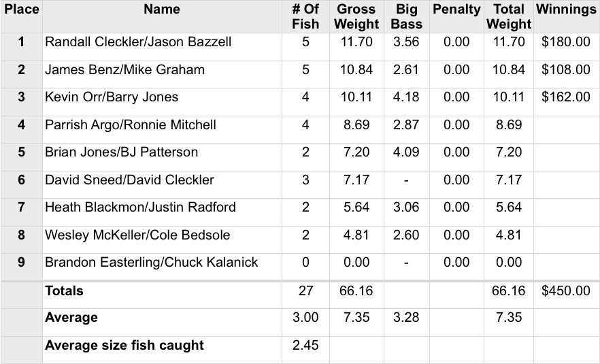Viewport: 600px width, 364px height.
Task: Select the 2.45 average size value
Action: tap(305, 346)
